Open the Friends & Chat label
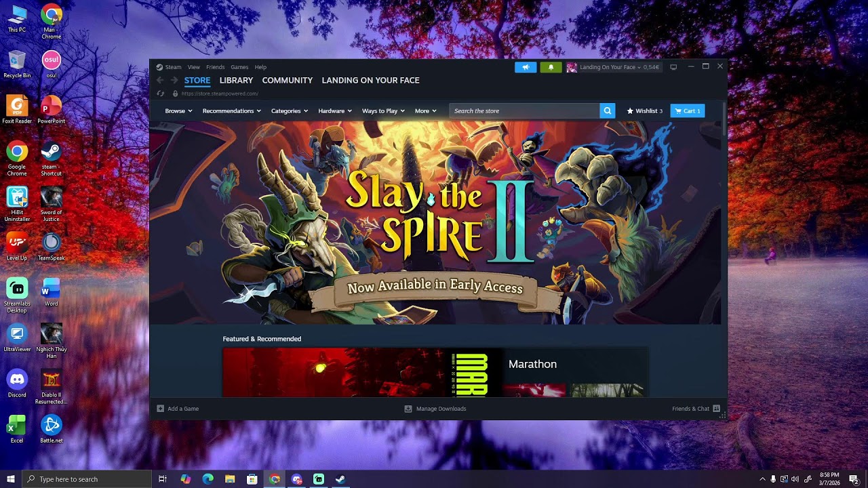Screen dimensions: 868x488 point(690,409)
